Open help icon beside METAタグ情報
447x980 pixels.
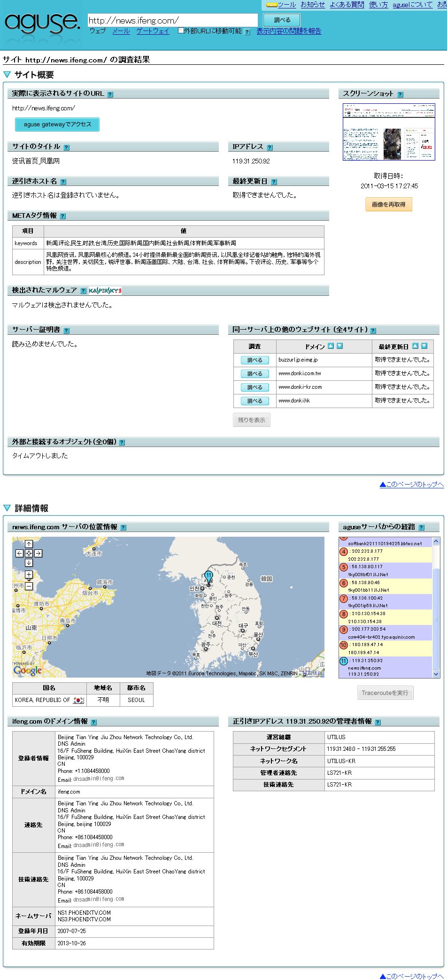tap(63, 216)
